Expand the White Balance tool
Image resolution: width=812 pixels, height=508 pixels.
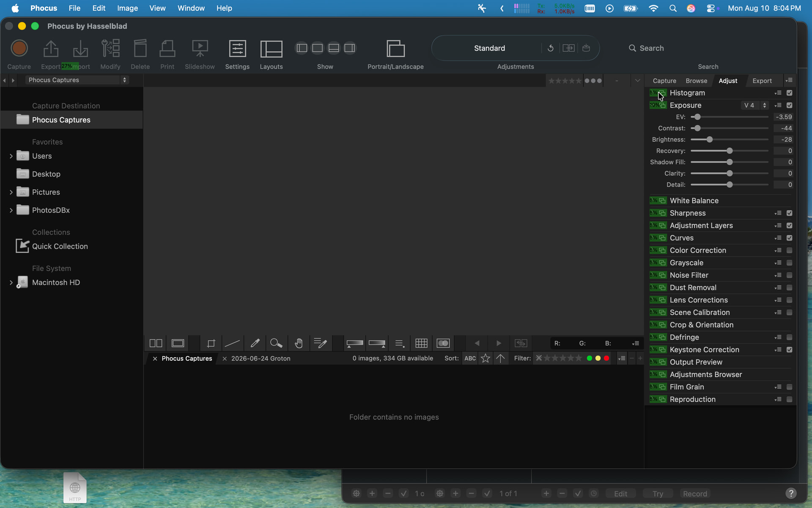(694, 201)
